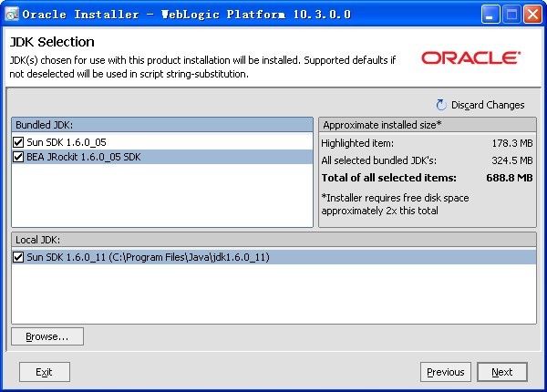Click the Bundled JDK: header
Image resolution: width=547 pixels, height=392 pixels.
[x=162, y=125]
